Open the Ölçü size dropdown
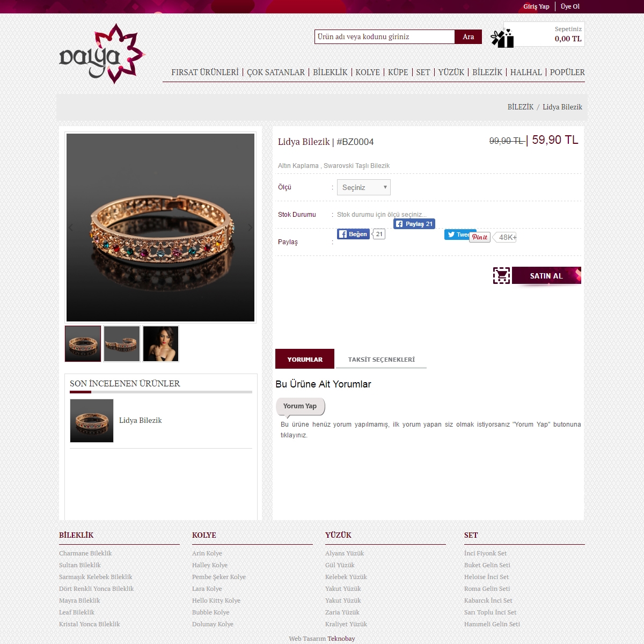The height and width of the screenshot is (644, 644). [x=363, y=187]
